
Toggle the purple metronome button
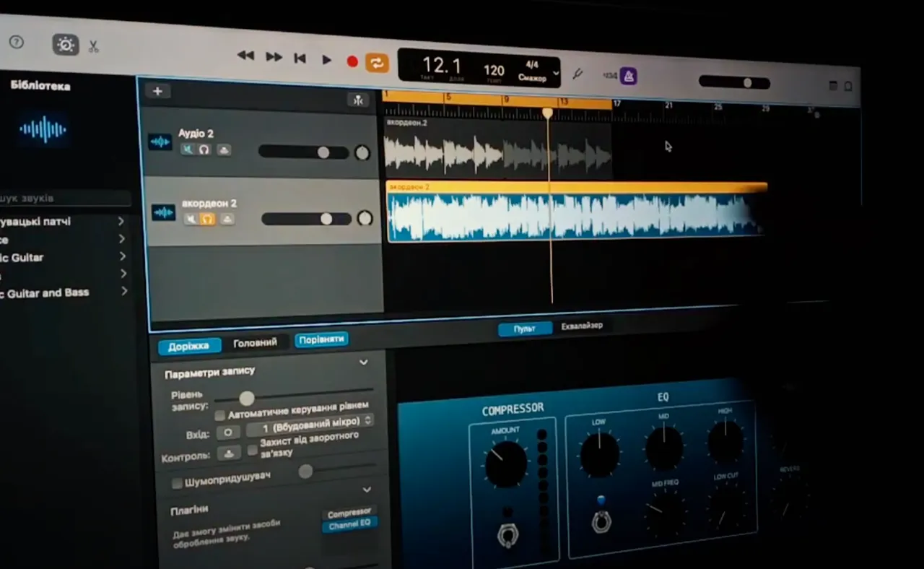click(x=628, y=76)
